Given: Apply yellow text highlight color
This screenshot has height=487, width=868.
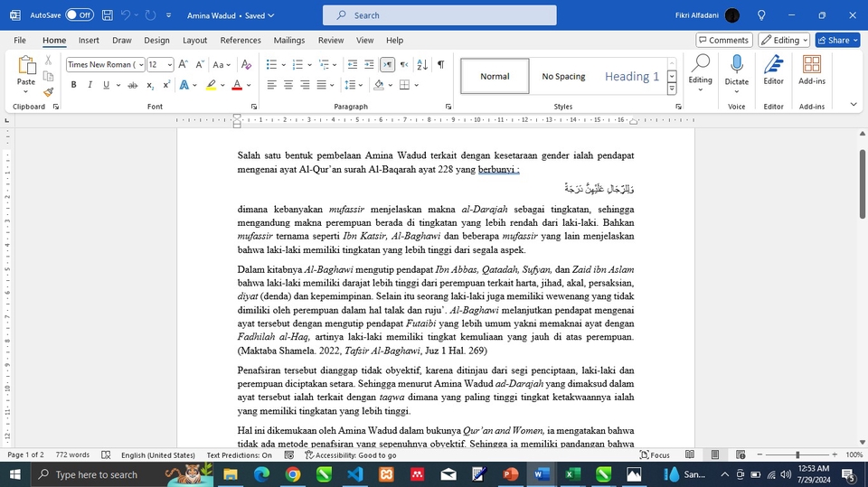Looking at the screenshot, I should click(x=211, y=85).
